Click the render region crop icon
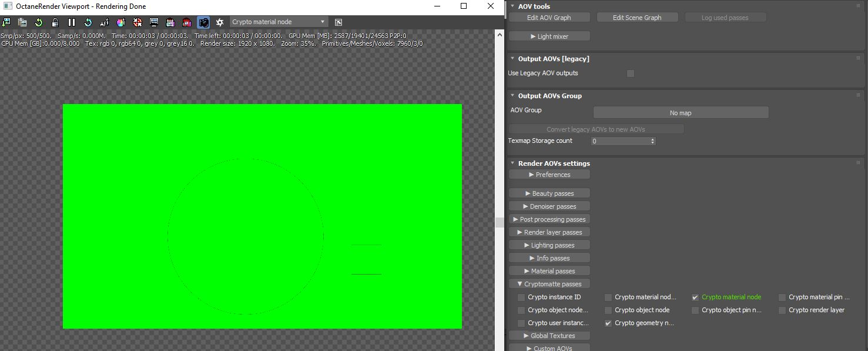 click(170, 22)
